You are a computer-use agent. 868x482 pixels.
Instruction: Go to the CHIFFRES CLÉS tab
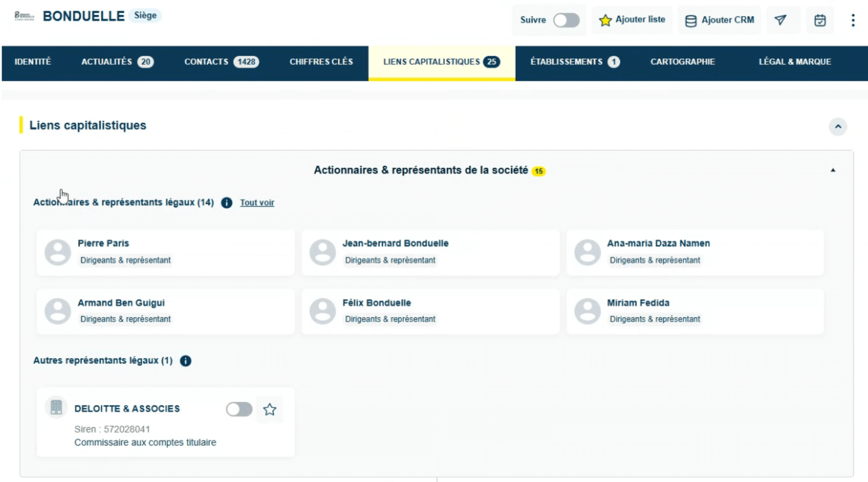(321, 62)
